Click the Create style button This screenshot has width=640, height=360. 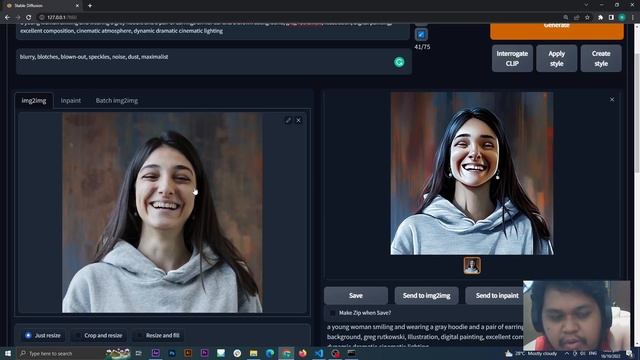click(601, 58)
